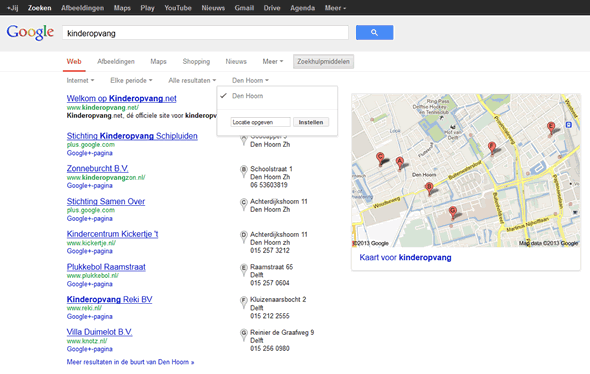
Task: Expand Meer in the top black bar
Action: click(x=335, y=8)
